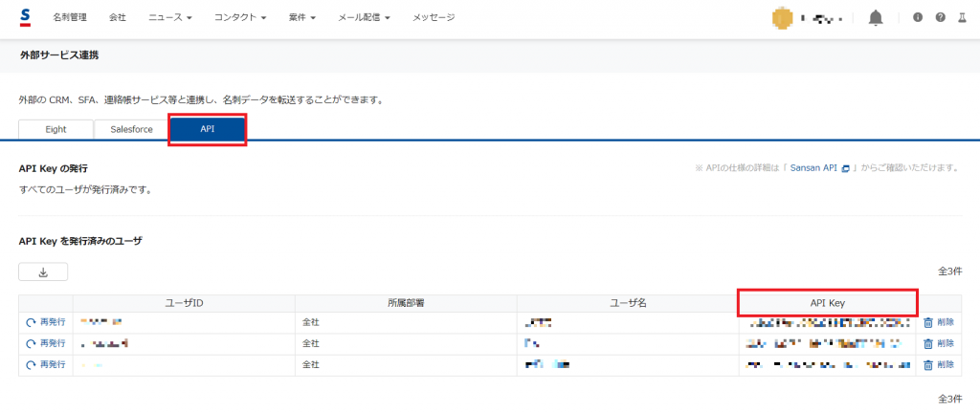Open the 案件 dropdown menu

click(301, 18)
